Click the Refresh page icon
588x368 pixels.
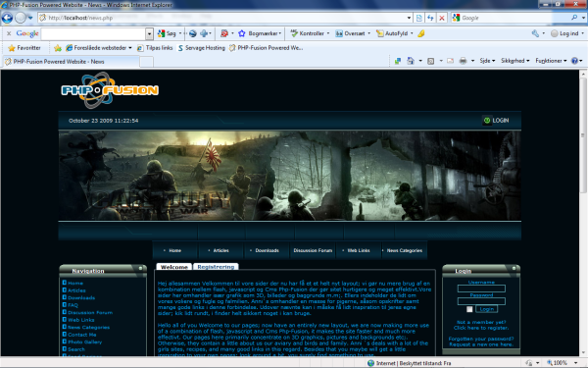click(430, 18)
